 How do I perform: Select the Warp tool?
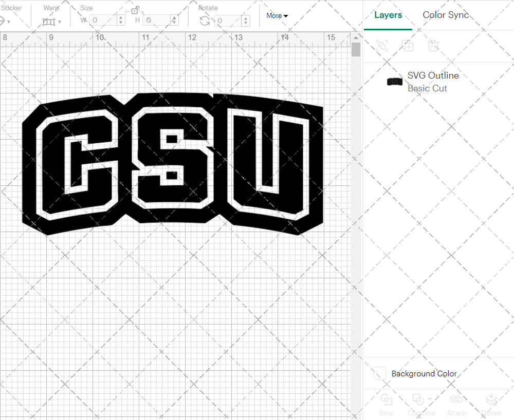point(50,21)
